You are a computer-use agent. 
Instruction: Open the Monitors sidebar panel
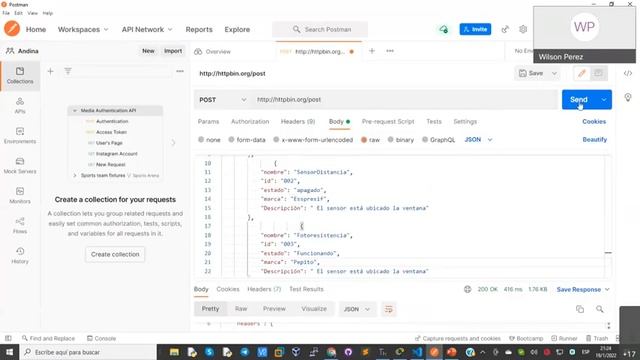click(20, 196)
